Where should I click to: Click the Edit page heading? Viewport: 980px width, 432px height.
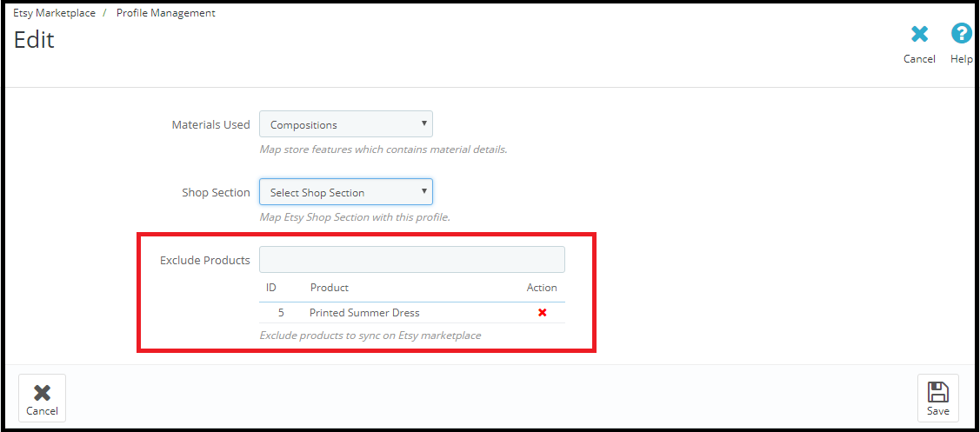click(x=34, y=40)
